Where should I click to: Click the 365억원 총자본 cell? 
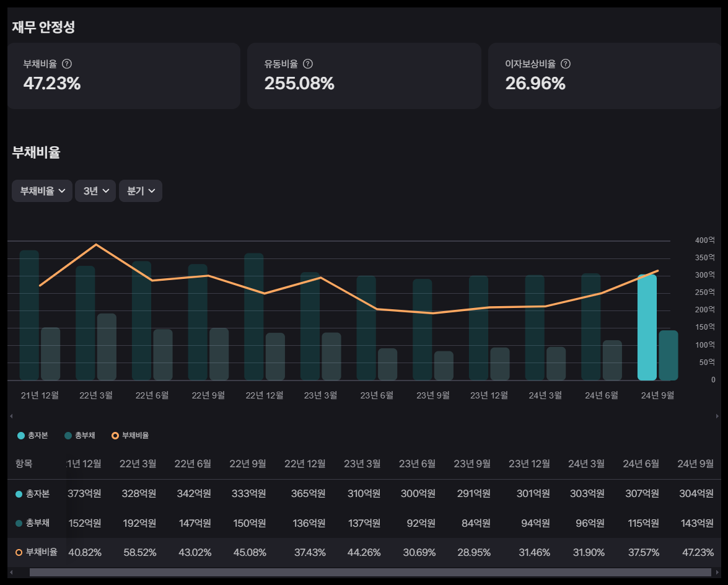[x=309, y=494]
